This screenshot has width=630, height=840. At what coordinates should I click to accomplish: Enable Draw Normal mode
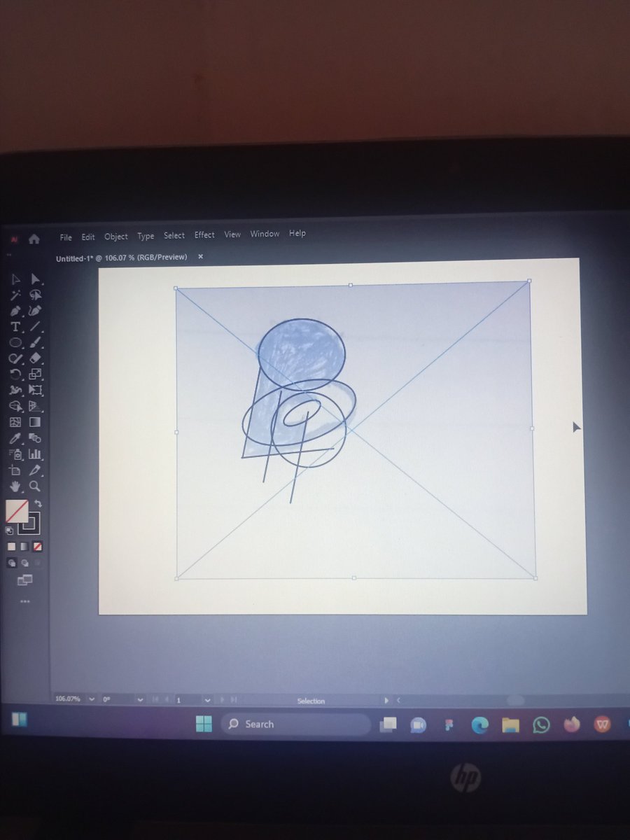(x=12, y=563)
